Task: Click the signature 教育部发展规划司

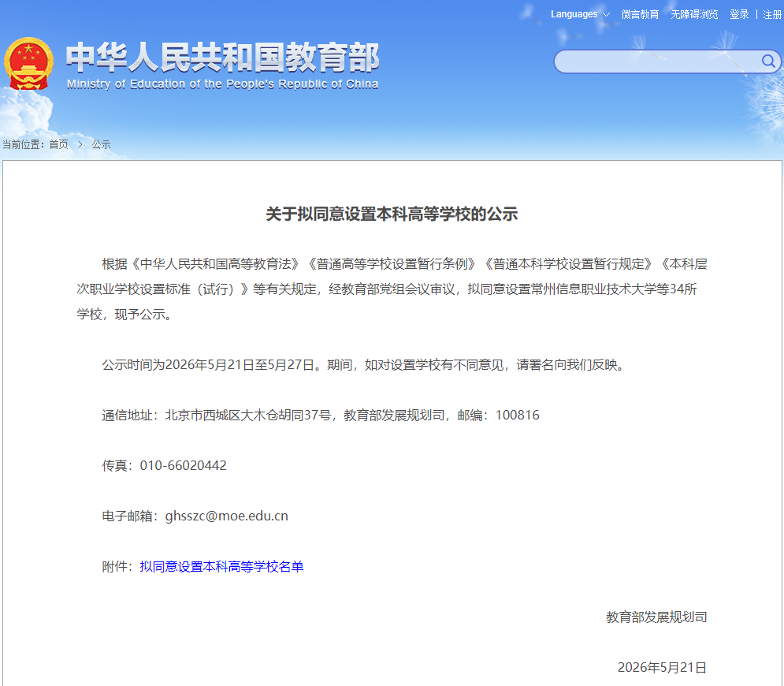Action: tap(656, 617)
